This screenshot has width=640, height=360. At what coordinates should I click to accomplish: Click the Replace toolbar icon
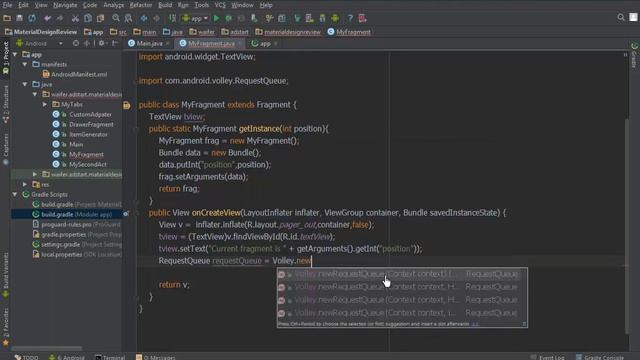pyautogui.click(x=128, y=18)
